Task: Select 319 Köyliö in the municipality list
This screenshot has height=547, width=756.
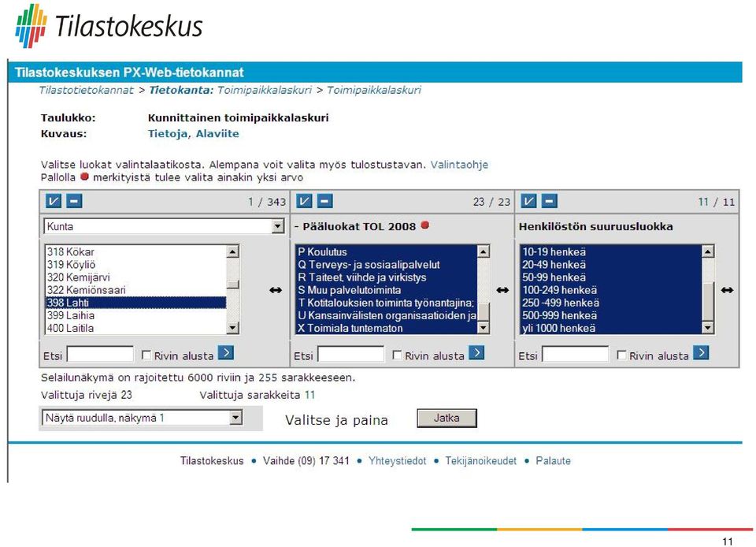Action: tap(136, 264)
